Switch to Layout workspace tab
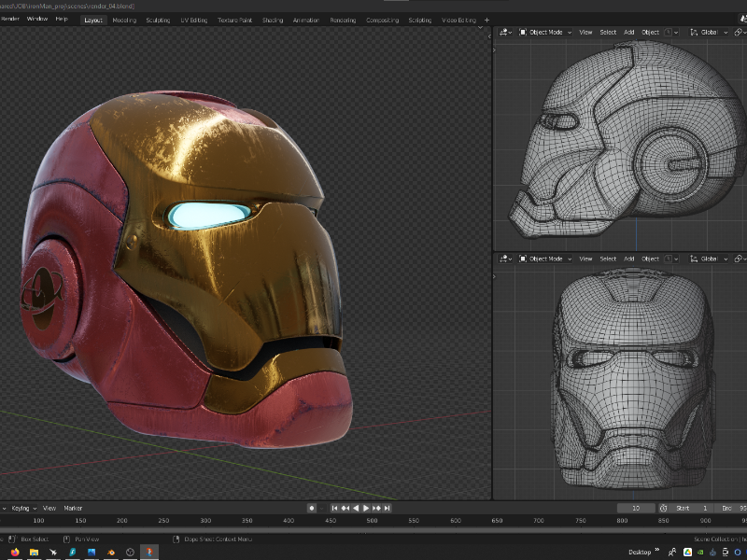Viewport: 747px width, 560px height. coord(93,20)
